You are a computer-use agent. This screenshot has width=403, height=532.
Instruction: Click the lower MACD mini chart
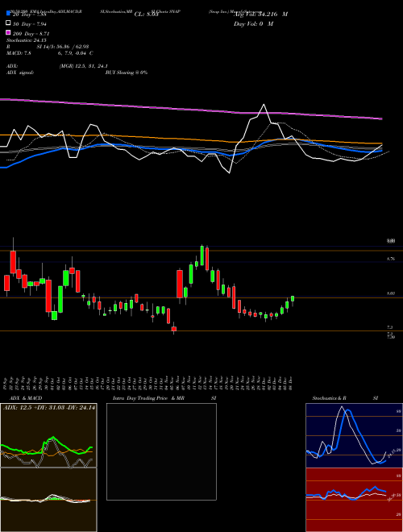point(48,500)
